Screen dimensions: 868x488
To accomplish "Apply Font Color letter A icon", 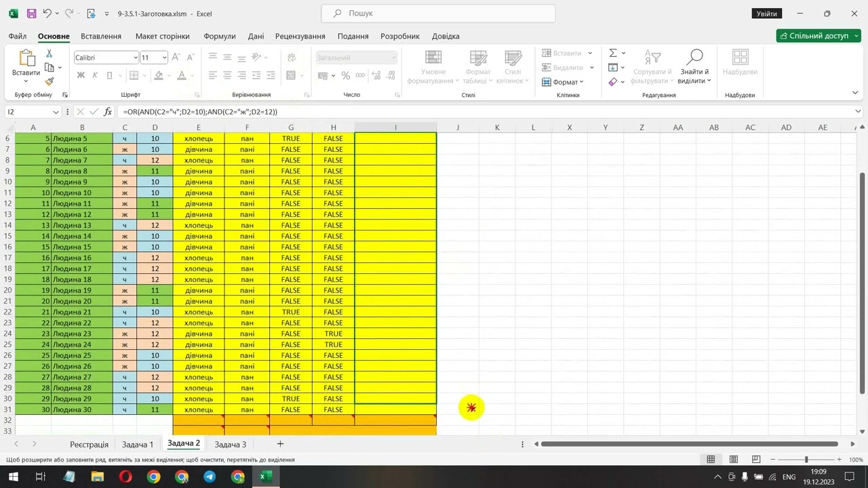I will (x=181, y=75).
